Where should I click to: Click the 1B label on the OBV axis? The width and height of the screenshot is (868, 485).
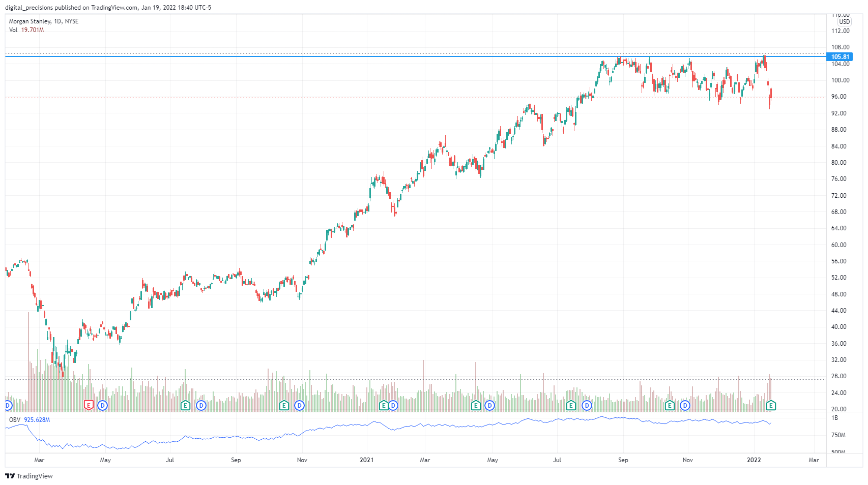[834, 418]
